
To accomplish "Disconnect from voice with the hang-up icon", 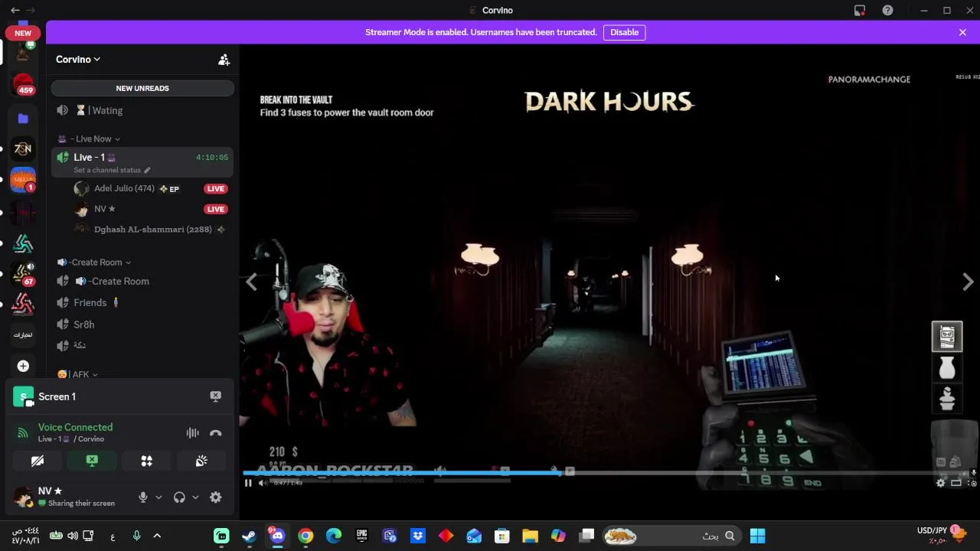I will [x=216, y=432].
